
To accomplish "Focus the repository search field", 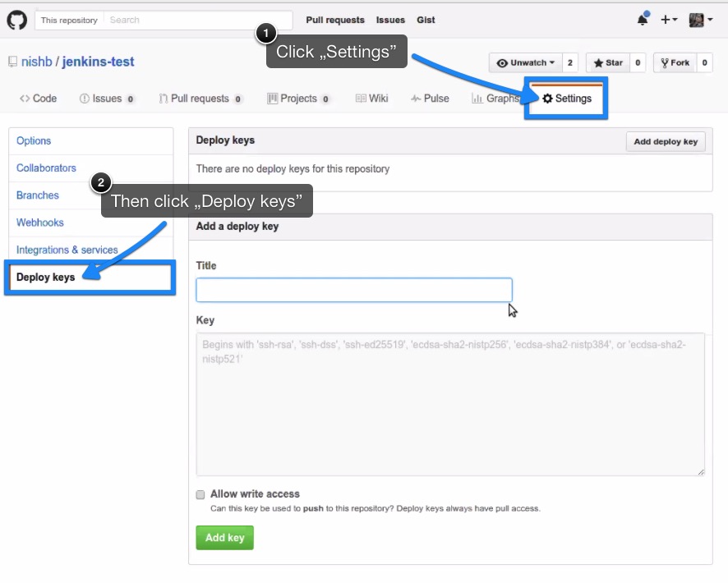I will pyautogui.click(x=198, y=20).
